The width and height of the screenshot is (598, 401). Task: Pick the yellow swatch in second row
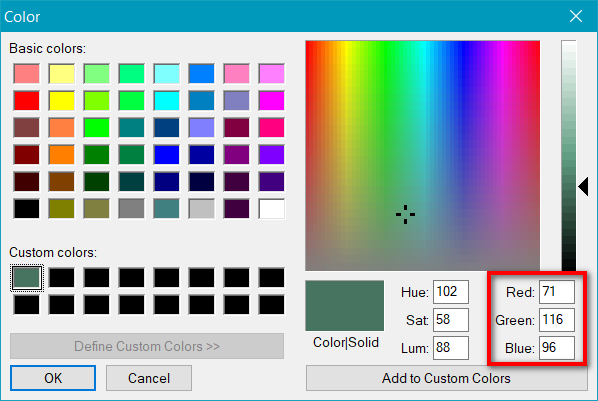[61, 101]
